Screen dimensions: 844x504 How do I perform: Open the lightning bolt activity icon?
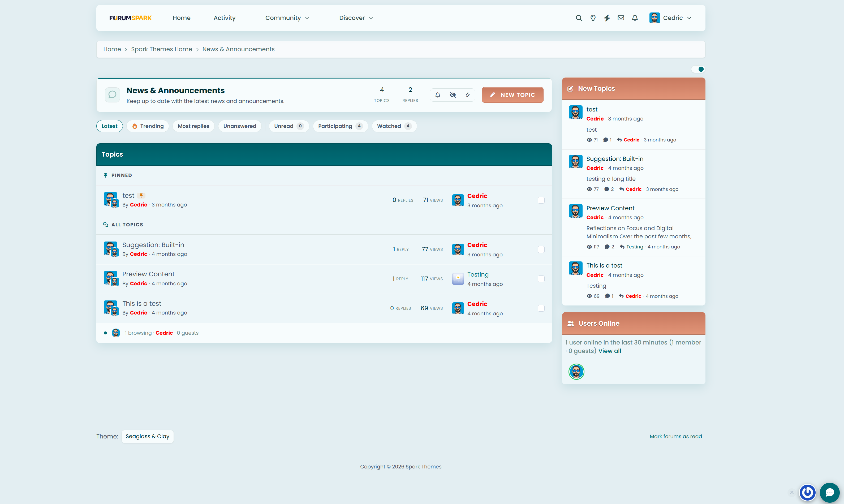coord(607,18)
